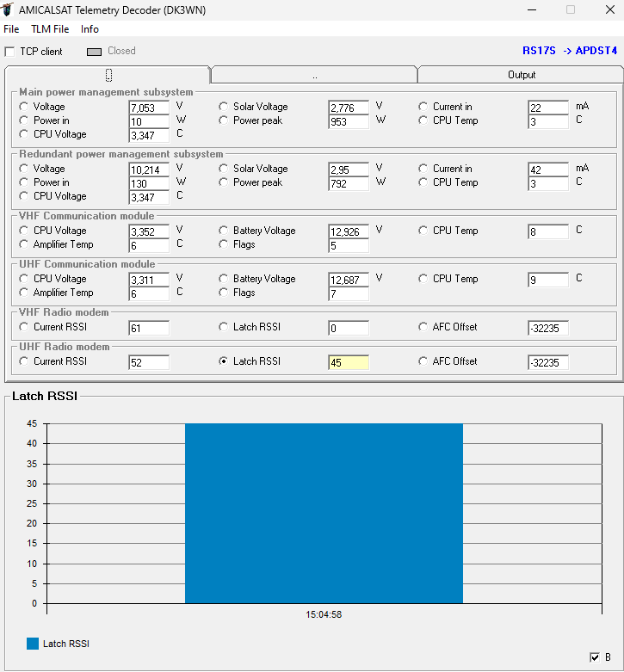Screen dimensions: 624x672
Task: Click Main Solar Voltage field showing 2,776
Action: click(349, 108)
